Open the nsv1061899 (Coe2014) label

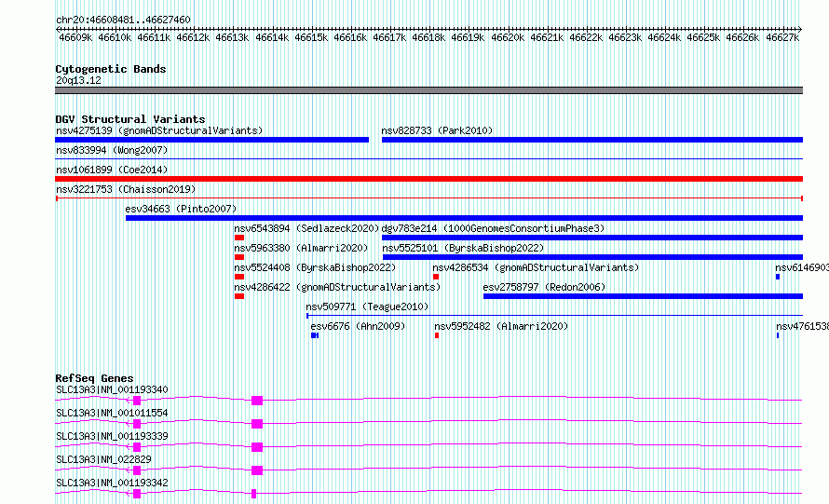click(x=112, y=170)
